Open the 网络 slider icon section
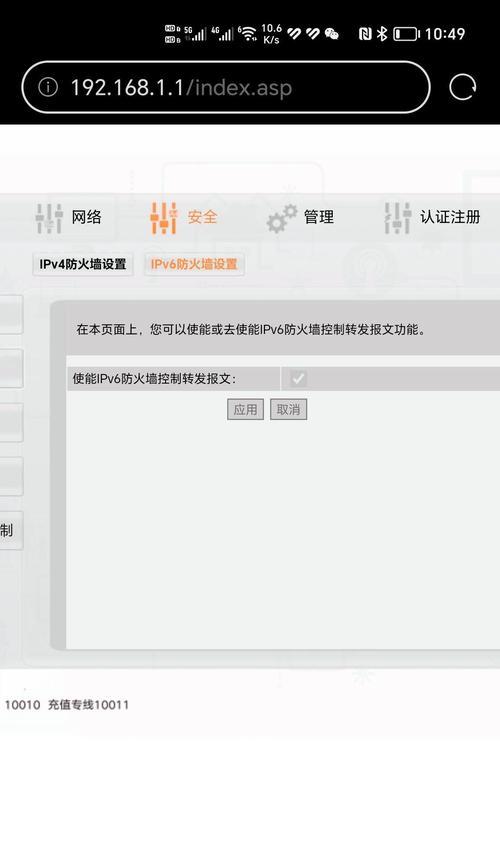500x868 pixels. pyautogui.click(x=49, y=218)
